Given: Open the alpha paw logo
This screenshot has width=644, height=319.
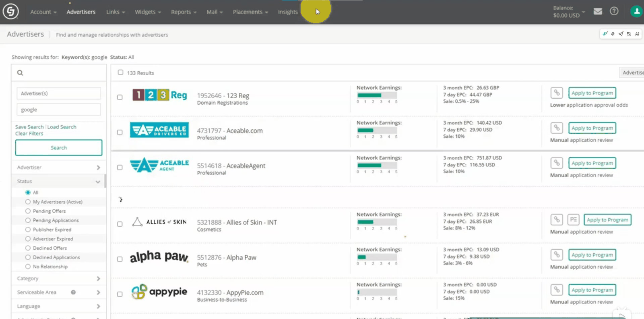Looking at the screenshot, I should [159, 257].
